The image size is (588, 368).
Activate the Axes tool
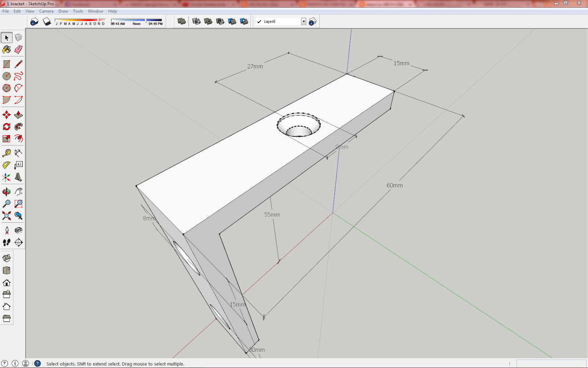pos(7,177)
